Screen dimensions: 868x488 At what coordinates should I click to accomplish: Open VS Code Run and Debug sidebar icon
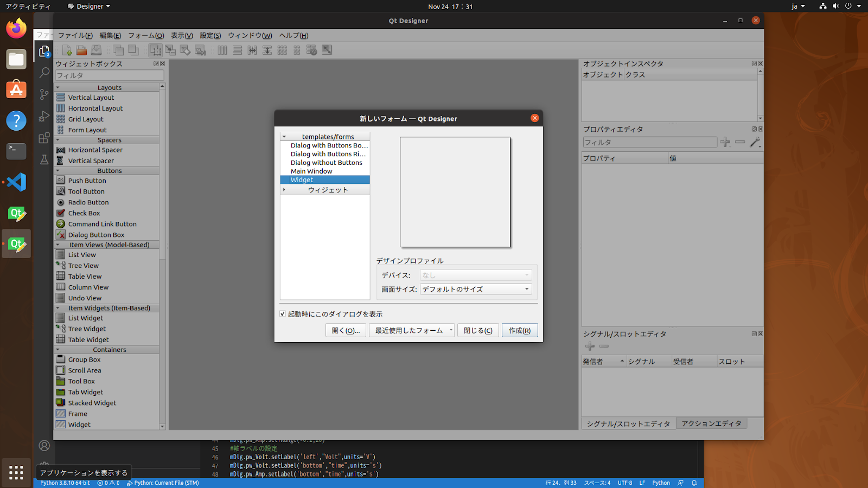44,116
